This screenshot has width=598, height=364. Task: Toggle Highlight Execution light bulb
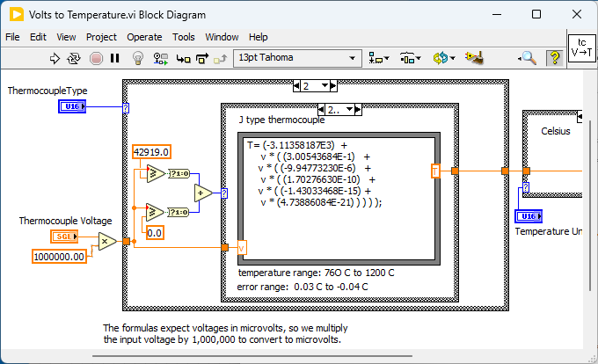(x=138, y=58)
